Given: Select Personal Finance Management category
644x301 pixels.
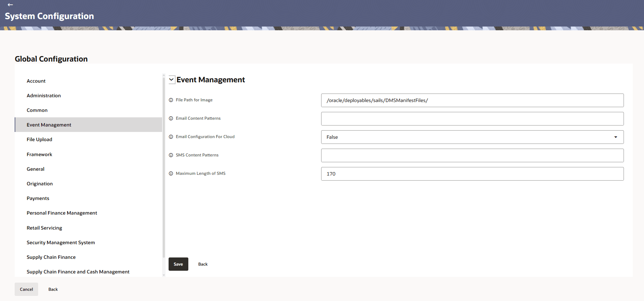Looking at the screenshot, I should (x=88, y=213).
